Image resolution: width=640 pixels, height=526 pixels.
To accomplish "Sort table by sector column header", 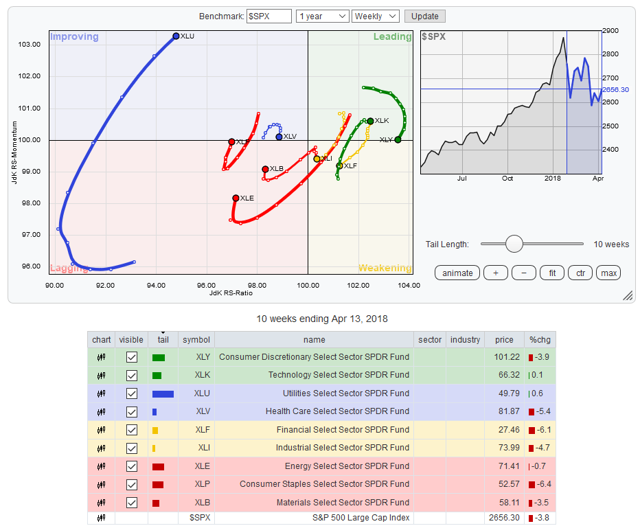I will pyautogui.click(x=429, y=340).
